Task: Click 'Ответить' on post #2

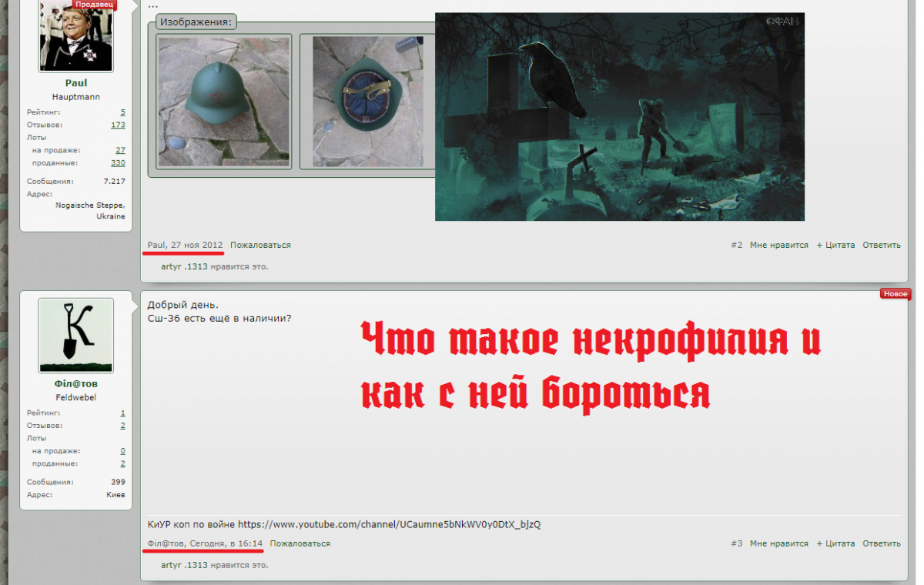Action: [x=882, y=245]
